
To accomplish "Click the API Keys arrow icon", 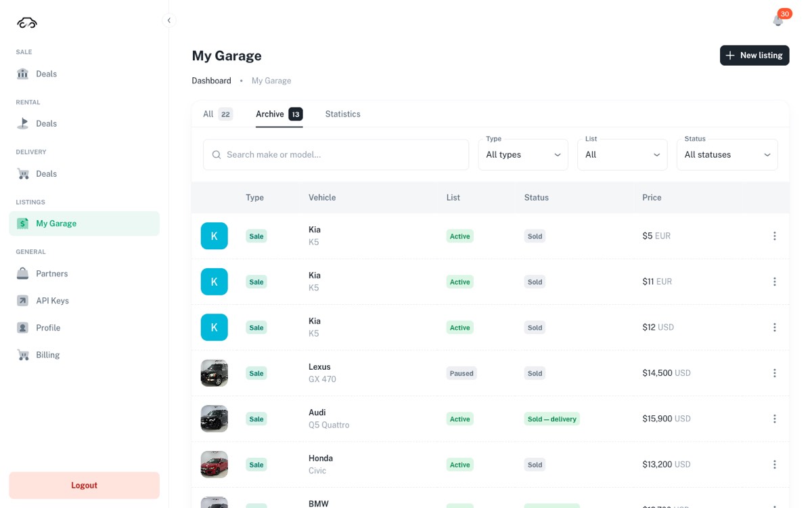I will pos(23,301).
